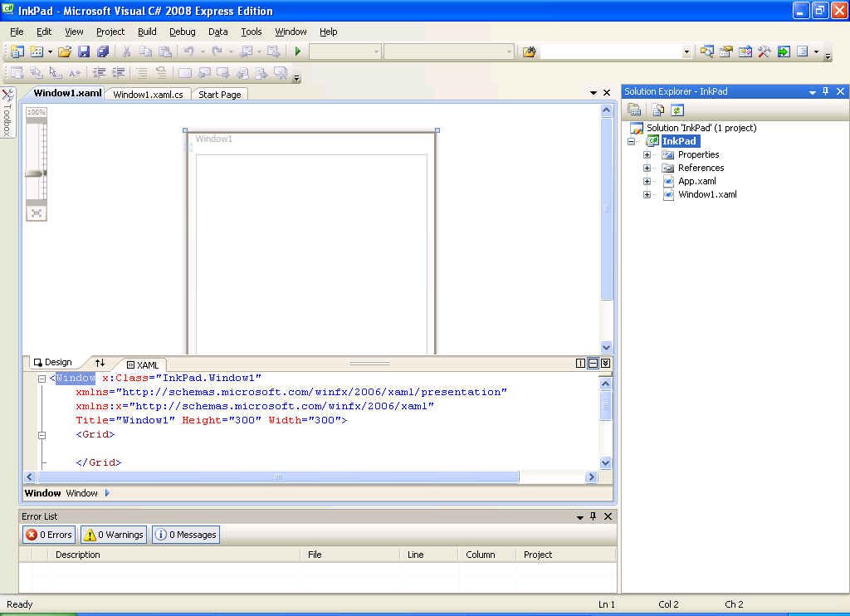The width and height of the screenshot is (850, 616).
Task: Open Add New Item dropdown arrow
Action: tap(50, 52)
